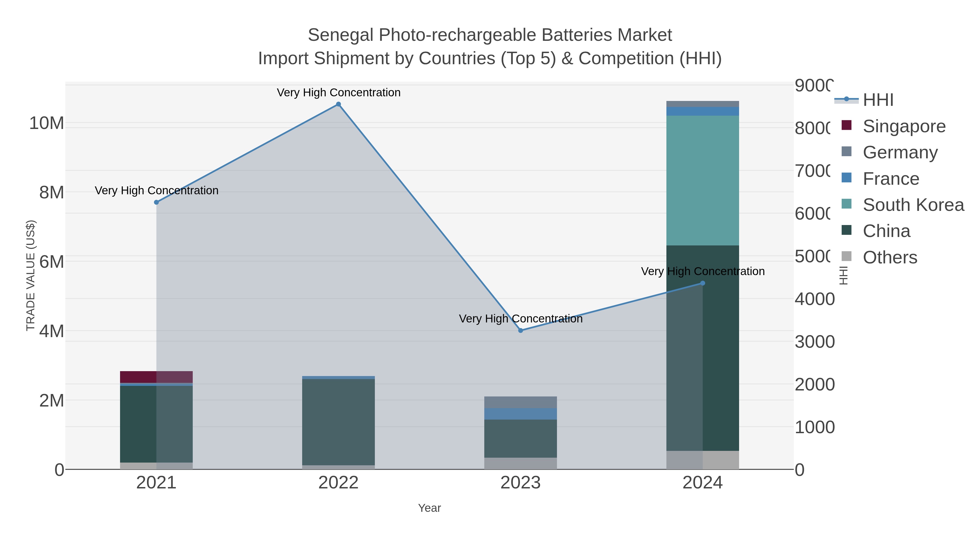
Task: Click the 6M y-axis tick label
Action: tap(51, 261)
